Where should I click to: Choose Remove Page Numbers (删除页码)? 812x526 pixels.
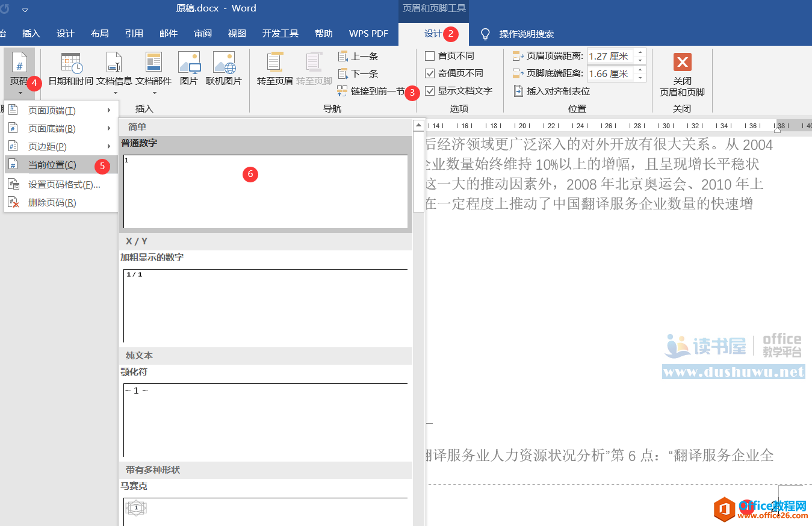(61, 202)
